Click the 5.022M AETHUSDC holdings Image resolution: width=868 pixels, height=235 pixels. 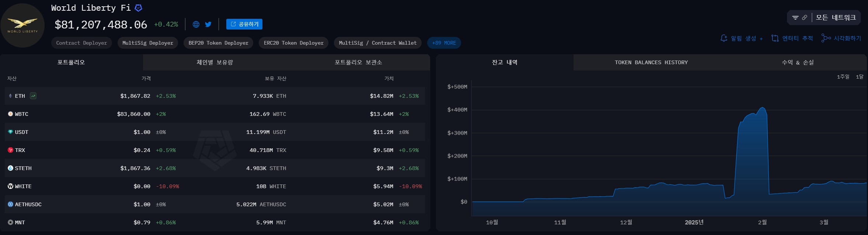point(261,204)
